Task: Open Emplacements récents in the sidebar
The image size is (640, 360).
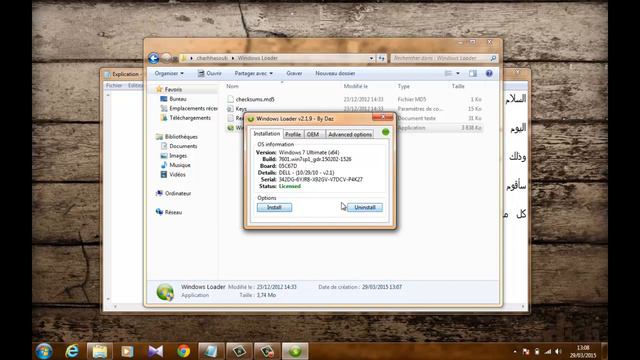Action: tap(193, 108)
